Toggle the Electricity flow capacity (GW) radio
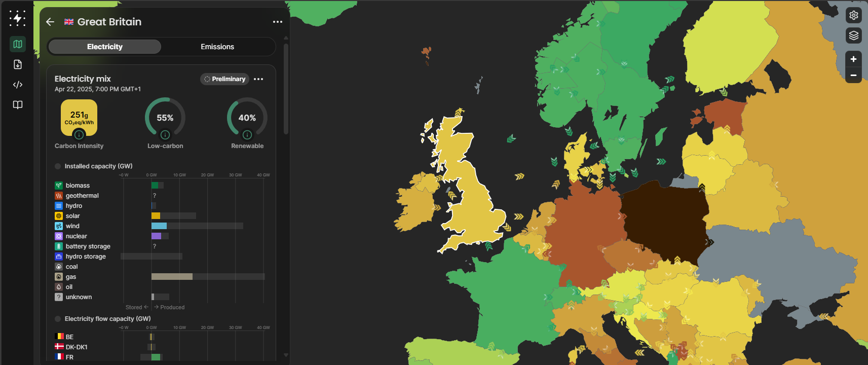This screenshot has height=365, width=868. click(58, 319)
